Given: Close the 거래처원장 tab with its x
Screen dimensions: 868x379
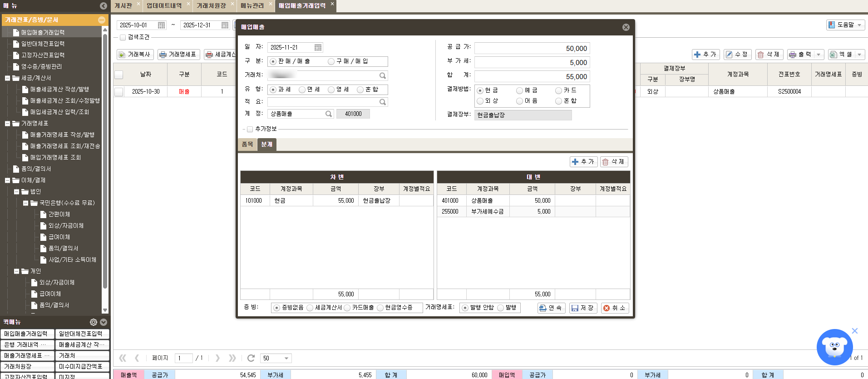Looking at the screenshot, I should pyautogui.click(x=232, y=4).
